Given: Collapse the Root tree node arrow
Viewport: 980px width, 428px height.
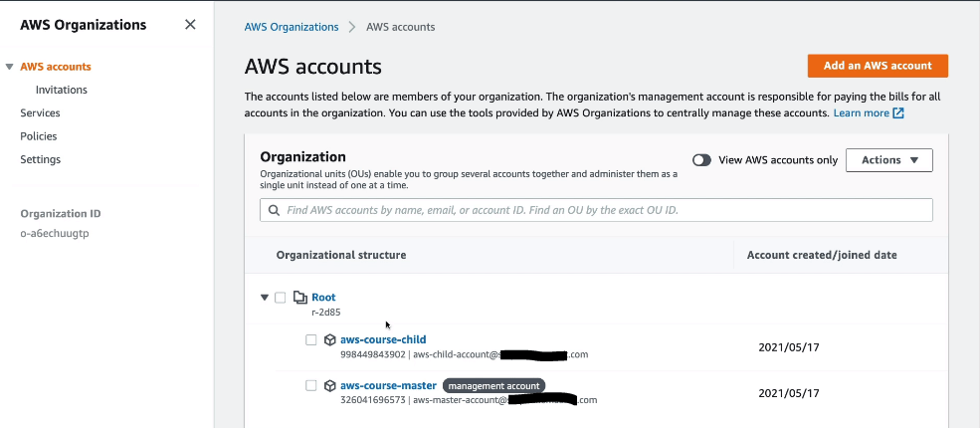Looking at the screenshot, I should tap(265, 298).
